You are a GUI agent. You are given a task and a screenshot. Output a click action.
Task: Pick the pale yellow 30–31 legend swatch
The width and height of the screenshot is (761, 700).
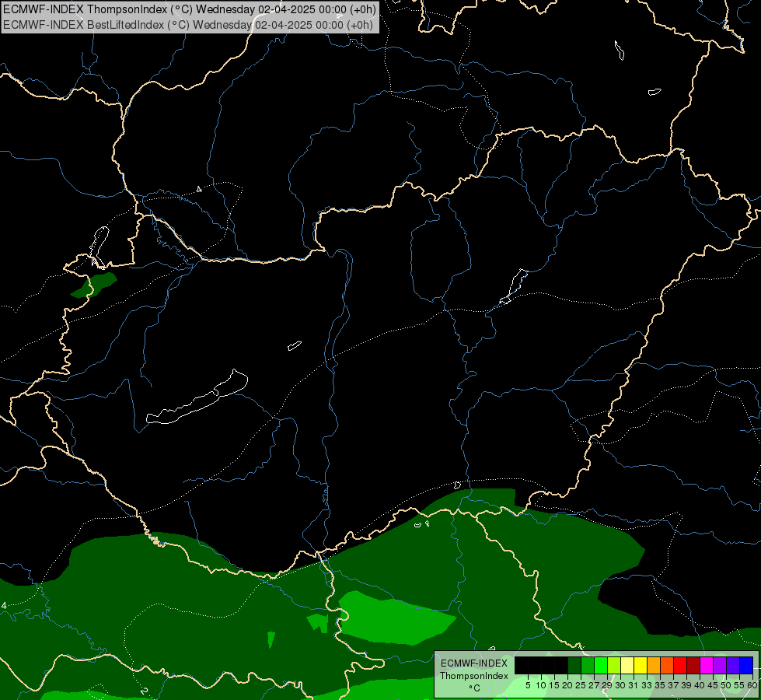click(x=627, y=665)
